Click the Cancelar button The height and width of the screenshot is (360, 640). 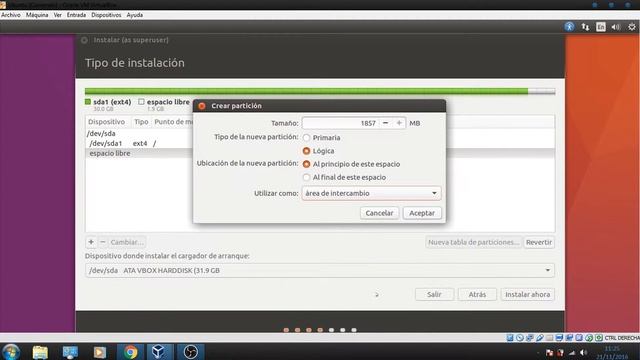[379, 213]
